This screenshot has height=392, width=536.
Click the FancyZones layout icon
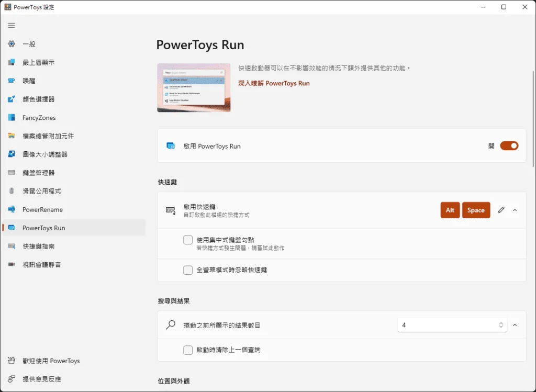point(12,118)
